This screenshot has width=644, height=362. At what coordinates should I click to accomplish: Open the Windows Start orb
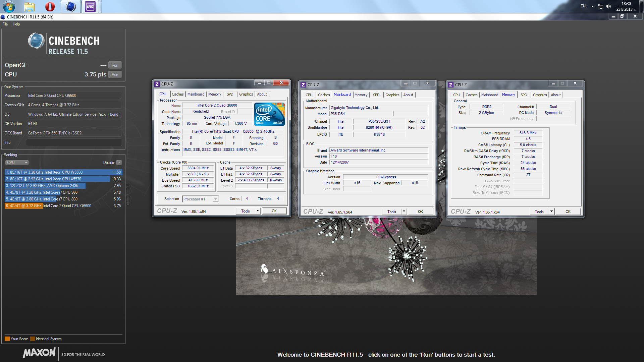(x=9, y=6)
